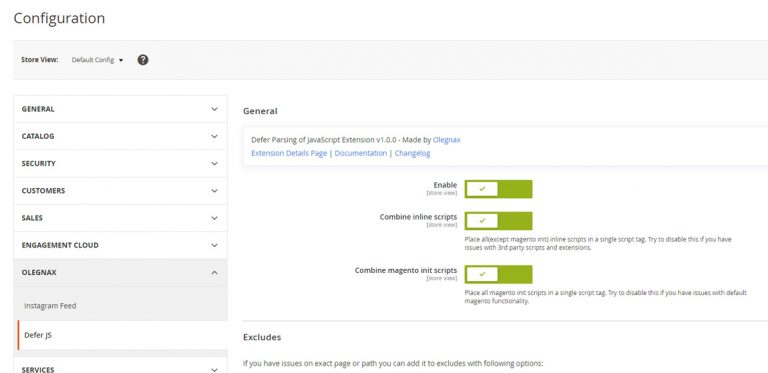Viewport: 768px width, 373px height.
Task: Collapse the Olegnax section chevron
Action: 214,273
